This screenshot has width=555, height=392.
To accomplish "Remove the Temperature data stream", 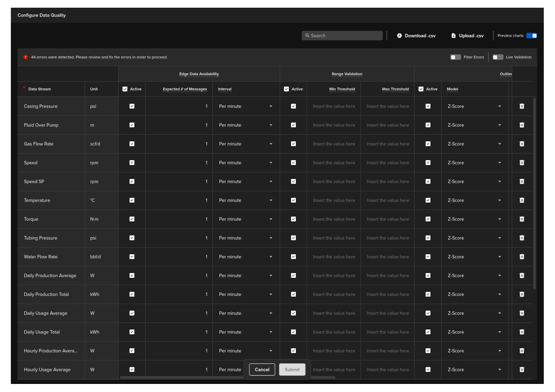I will click(522, 200).
